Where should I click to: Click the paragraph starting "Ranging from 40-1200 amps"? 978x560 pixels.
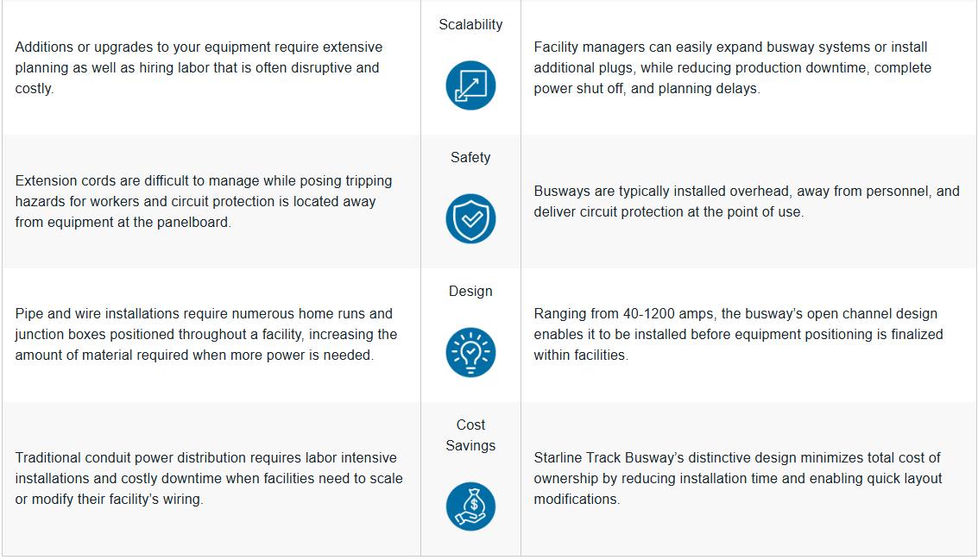click(738, 334)
